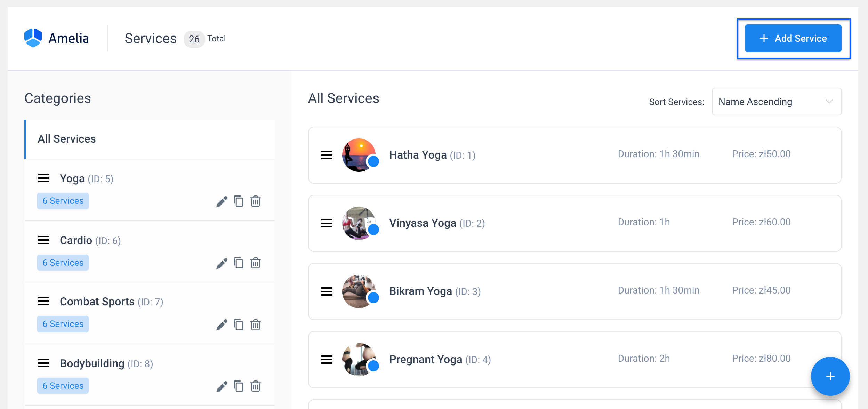The width and height of the screenshot is (868, 409).
Task: Open the 6 Services badge under Cardio
Action: pos(63,263)
